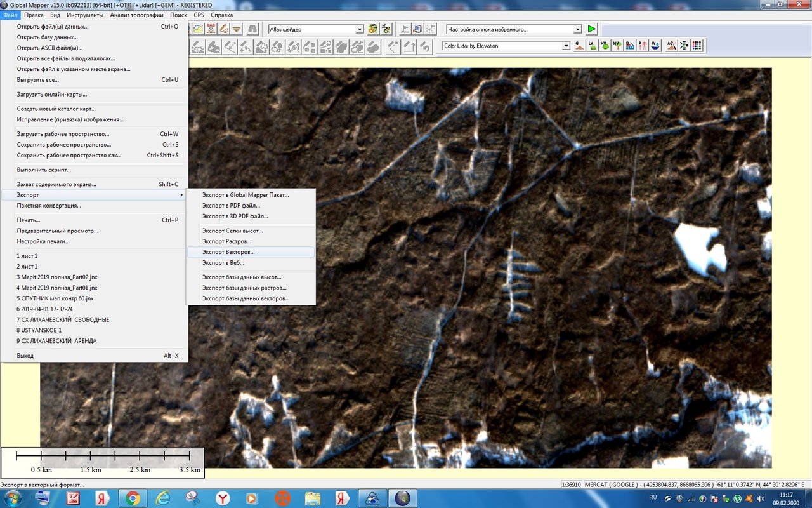Click the Windows Start button
Screen dimensions: 812x508
(13, 498)
